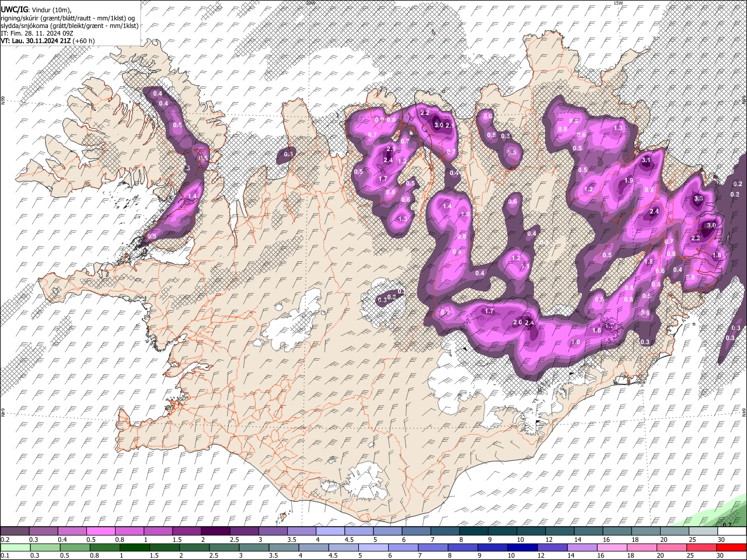
Task: Click the 3.0 value next to 2.1
Action: [x=439, y=125]
